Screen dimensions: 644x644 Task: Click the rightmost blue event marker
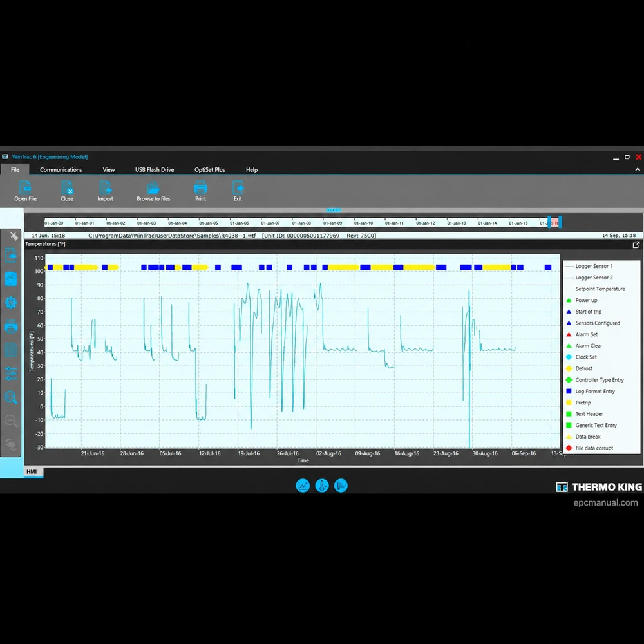548,268
